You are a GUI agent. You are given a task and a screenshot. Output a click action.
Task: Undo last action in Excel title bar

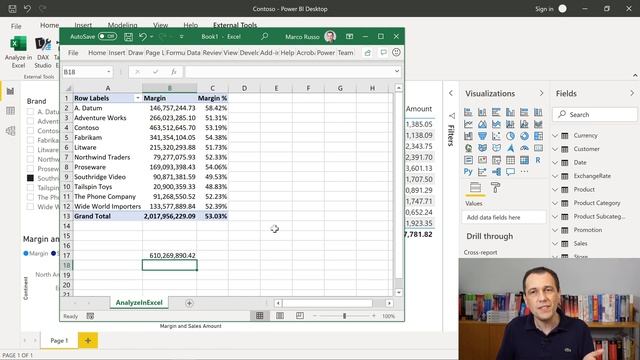tap(143, 37)
